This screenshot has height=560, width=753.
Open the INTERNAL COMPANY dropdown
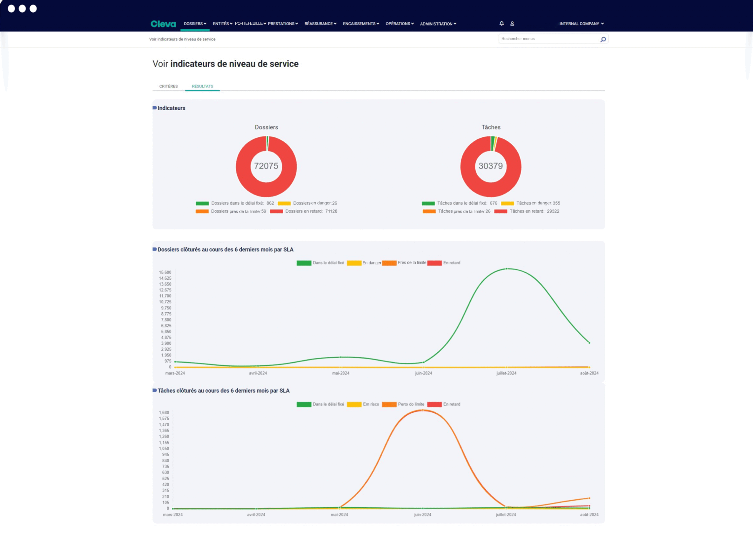[582, 24]
